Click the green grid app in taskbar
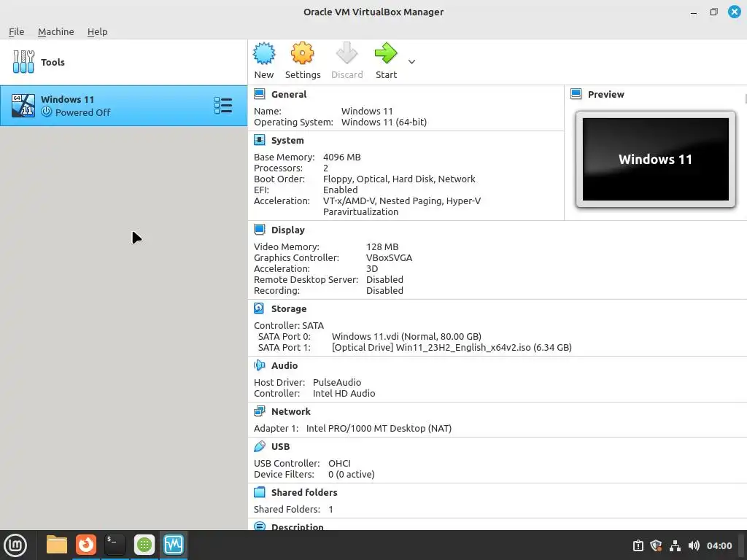The image size is (747, 560). (x=144, y=545)
